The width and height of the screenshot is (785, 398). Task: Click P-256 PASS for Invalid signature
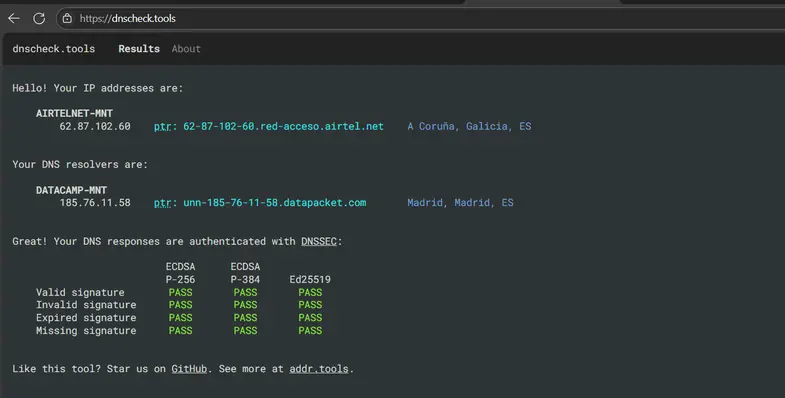point(180,305)
